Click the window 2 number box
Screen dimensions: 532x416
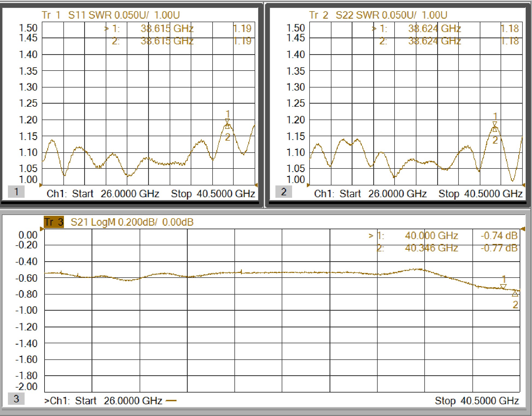coord(284,191)
